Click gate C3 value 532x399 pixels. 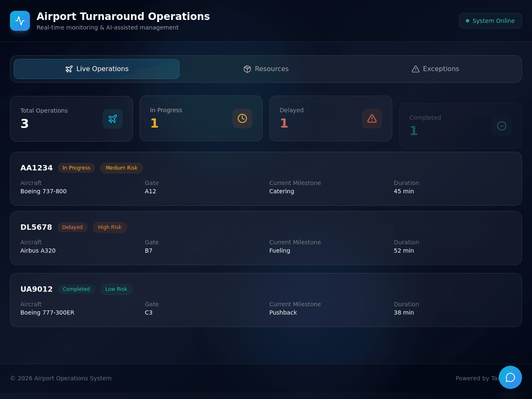tap(149, 313)
